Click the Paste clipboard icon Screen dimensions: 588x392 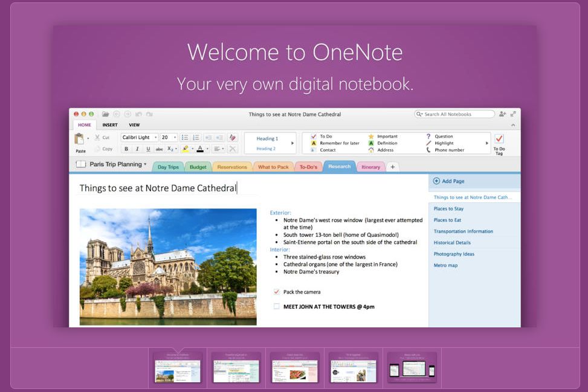coord(79,139)
